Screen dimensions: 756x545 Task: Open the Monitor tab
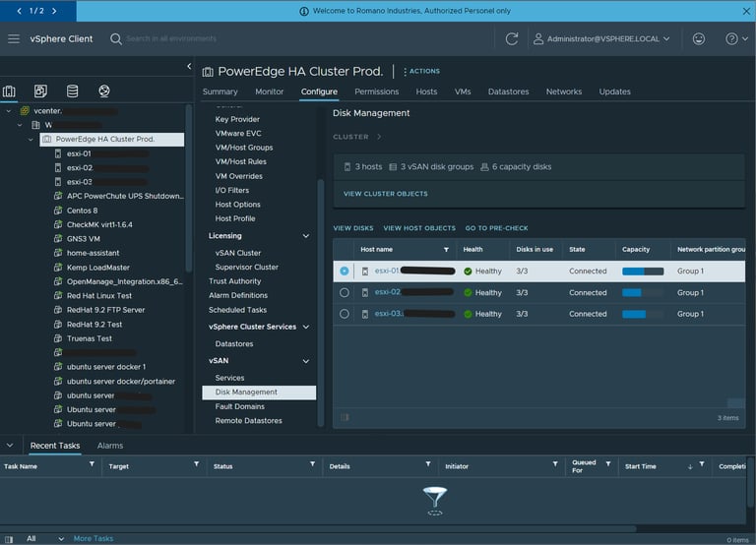tap(270, 91)
